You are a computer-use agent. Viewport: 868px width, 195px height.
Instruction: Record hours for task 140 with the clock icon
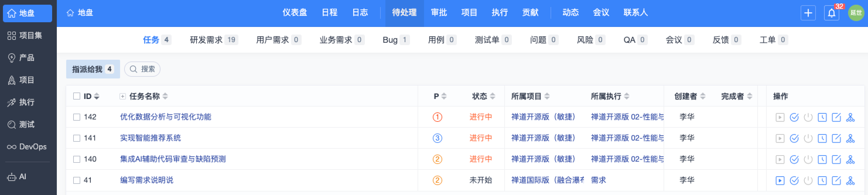pos(822,159)
